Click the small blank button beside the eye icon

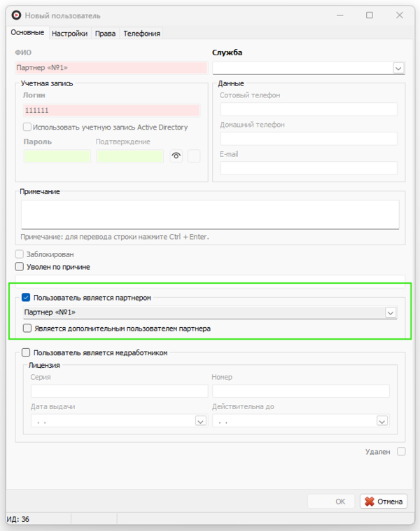[194, 156]
